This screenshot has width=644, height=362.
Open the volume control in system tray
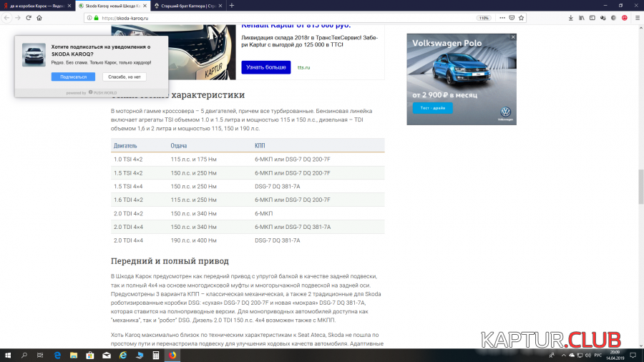tap(587, 356)
